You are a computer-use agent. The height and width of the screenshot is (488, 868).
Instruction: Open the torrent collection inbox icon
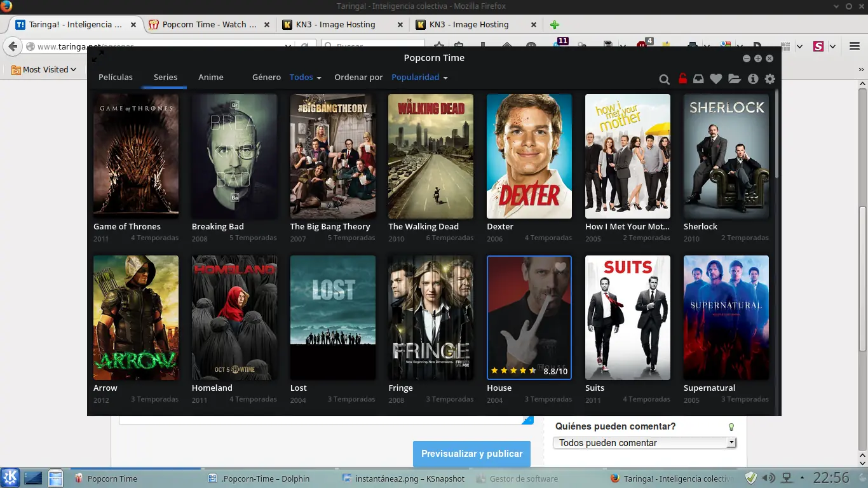point(698,79)
